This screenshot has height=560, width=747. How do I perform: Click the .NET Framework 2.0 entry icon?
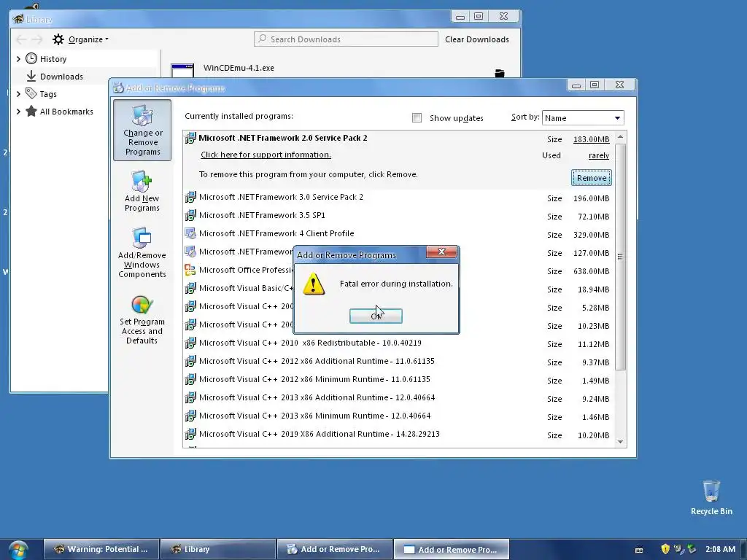coord(190,138)
